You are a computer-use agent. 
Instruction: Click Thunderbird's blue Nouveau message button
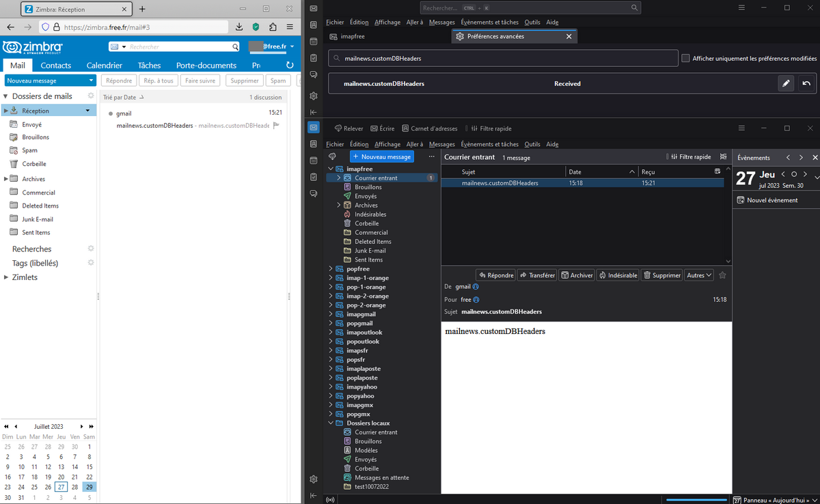381,156
